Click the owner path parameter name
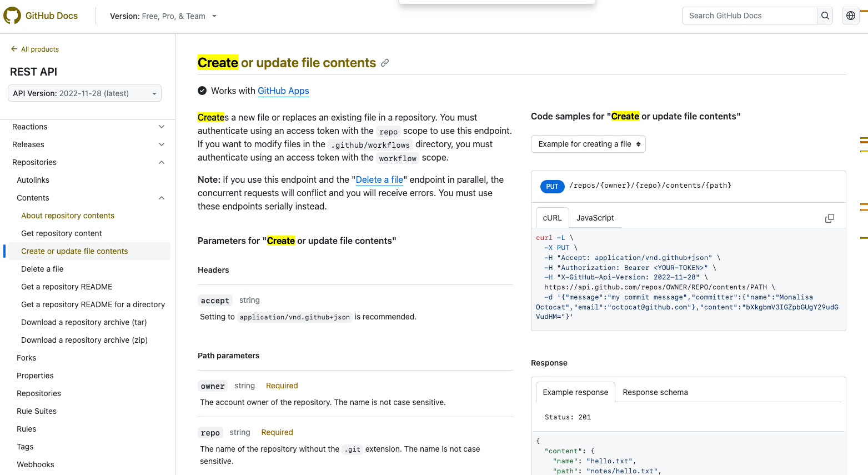 213,386
